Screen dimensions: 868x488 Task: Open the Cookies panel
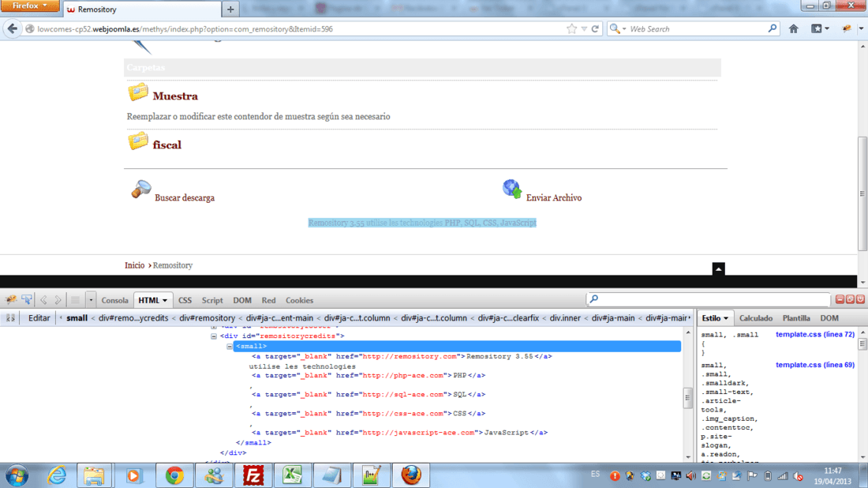(300, 300)
